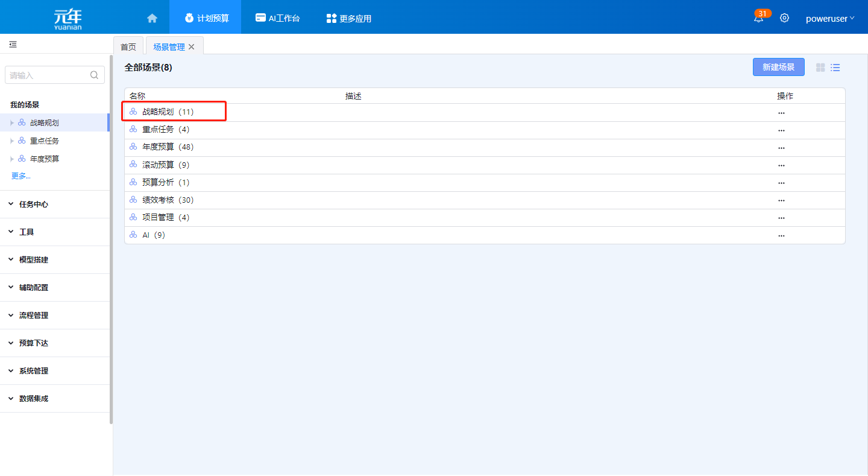Open the AI工作台 top menu
Image resolution: width=868 pixels, height=476 pixels.
(277, 18)
